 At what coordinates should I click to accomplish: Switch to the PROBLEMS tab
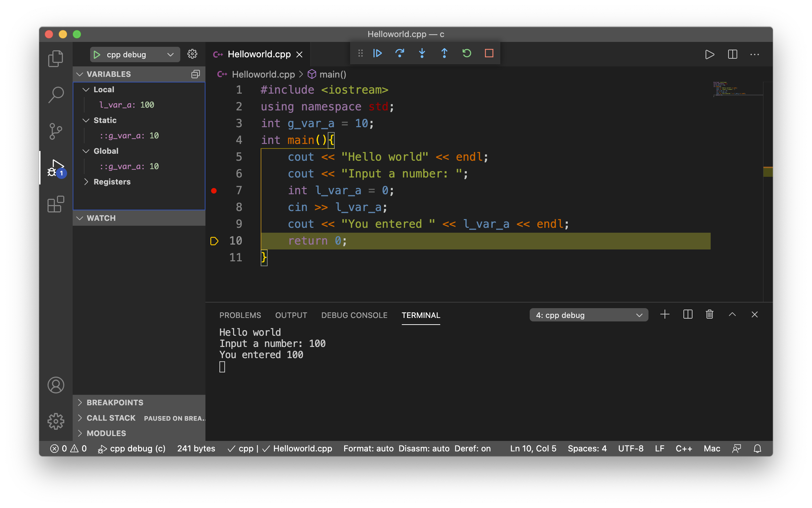pyautogui.click(x=240, y=315)
